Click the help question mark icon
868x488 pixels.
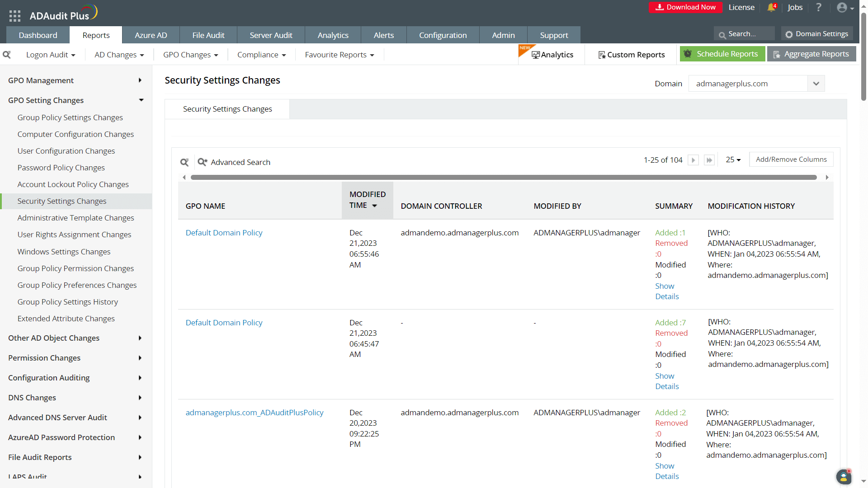coord(819,7)
